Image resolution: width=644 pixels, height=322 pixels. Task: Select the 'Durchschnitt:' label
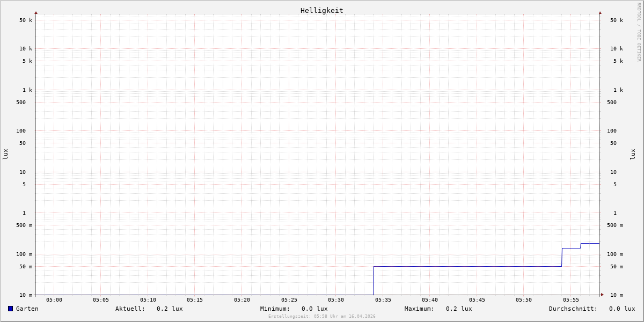pos(573,309)
